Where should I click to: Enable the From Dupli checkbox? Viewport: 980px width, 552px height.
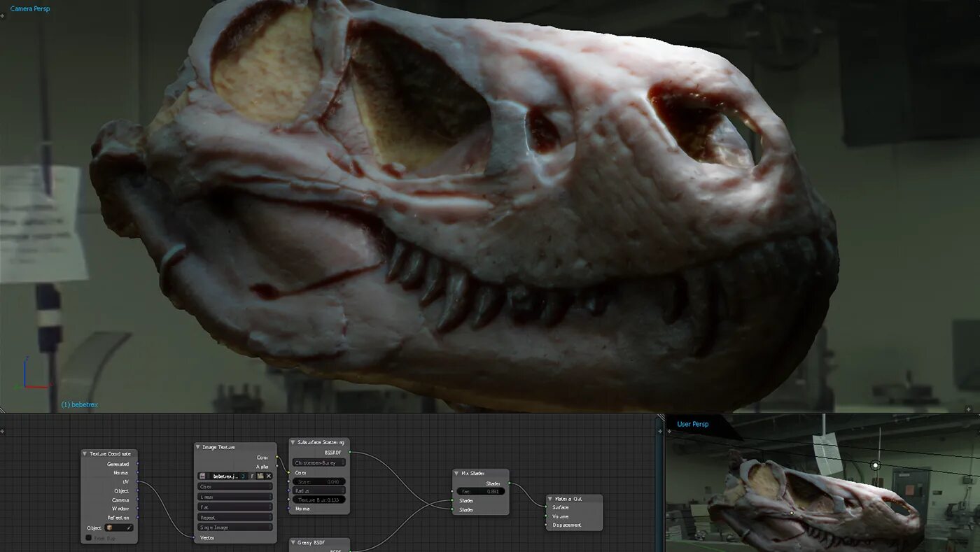click(89, 537)
